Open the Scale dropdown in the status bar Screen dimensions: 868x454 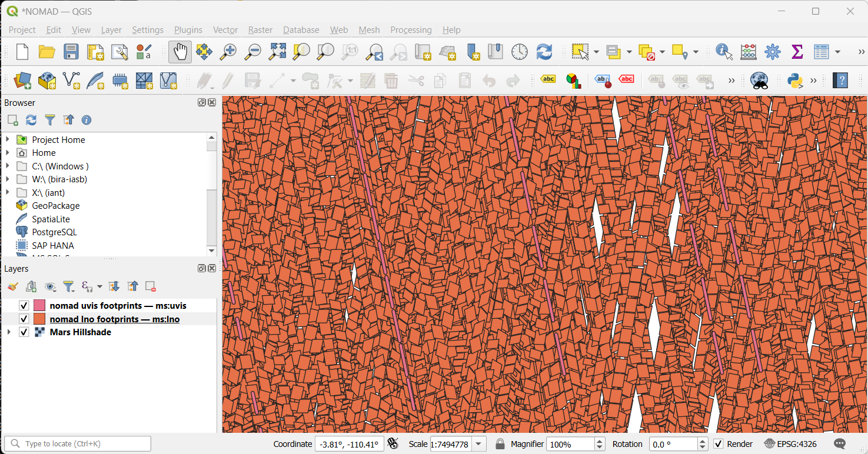click(x=479, y=444)
